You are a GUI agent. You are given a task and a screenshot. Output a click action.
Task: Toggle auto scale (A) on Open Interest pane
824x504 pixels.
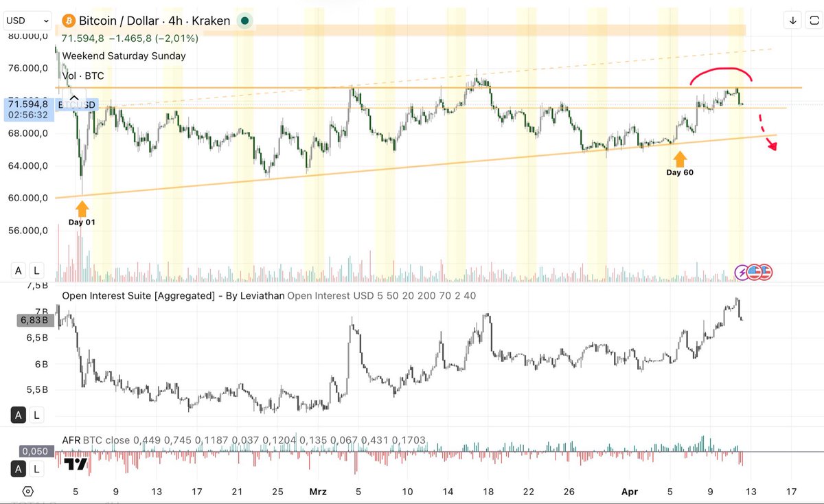(19, 415)
